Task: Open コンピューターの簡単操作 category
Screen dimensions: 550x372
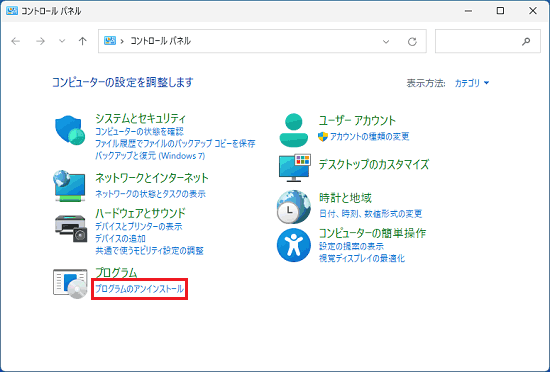Action: click(372, 233)
